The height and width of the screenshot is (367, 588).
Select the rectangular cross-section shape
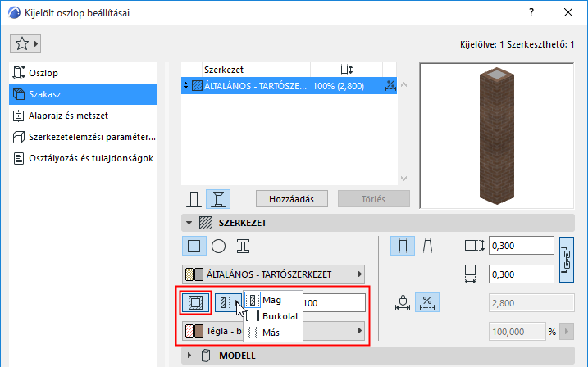(194, 246)
